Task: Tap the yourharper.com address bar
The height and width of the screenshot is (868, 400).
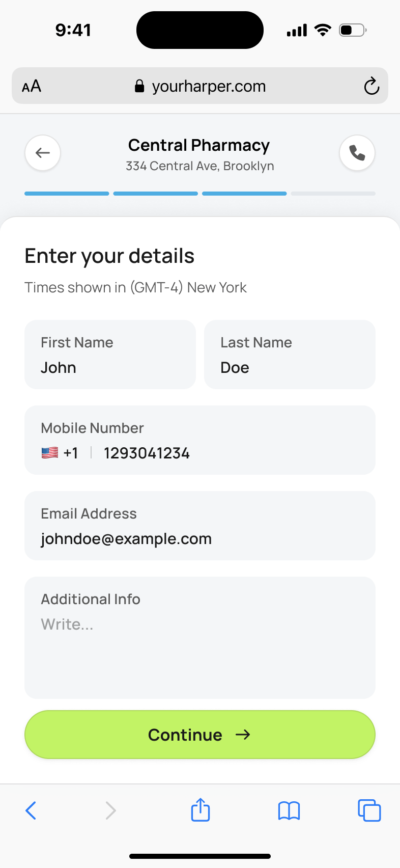Action: [x=209, y=86]
